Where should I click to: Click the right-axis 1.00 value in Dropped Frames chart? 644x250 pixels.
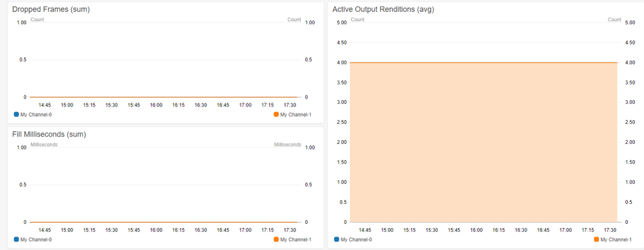[x=310, y=23]
